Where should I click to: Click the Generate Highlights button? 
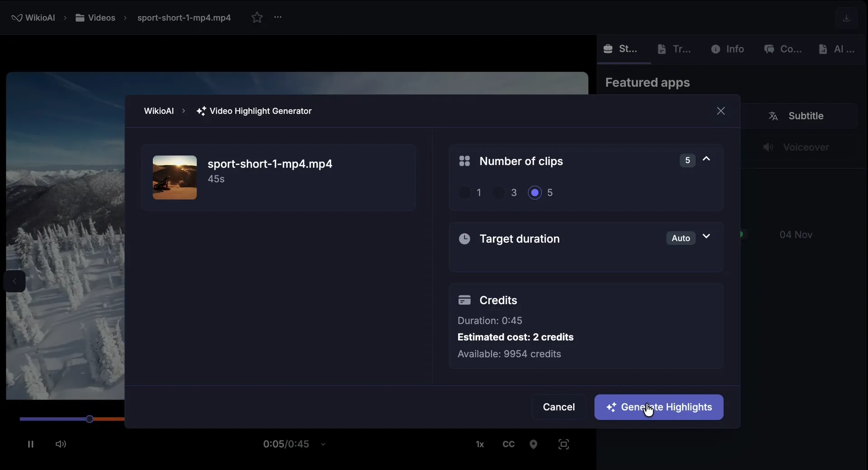coord(659,407)
